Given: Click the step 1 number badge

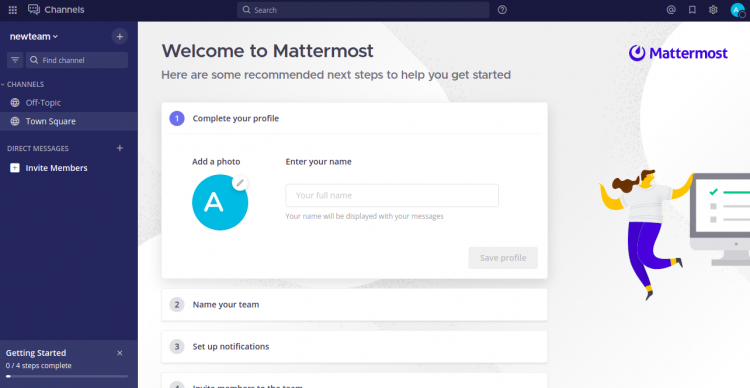Looking at the screenshot, I should click(177, 118).
